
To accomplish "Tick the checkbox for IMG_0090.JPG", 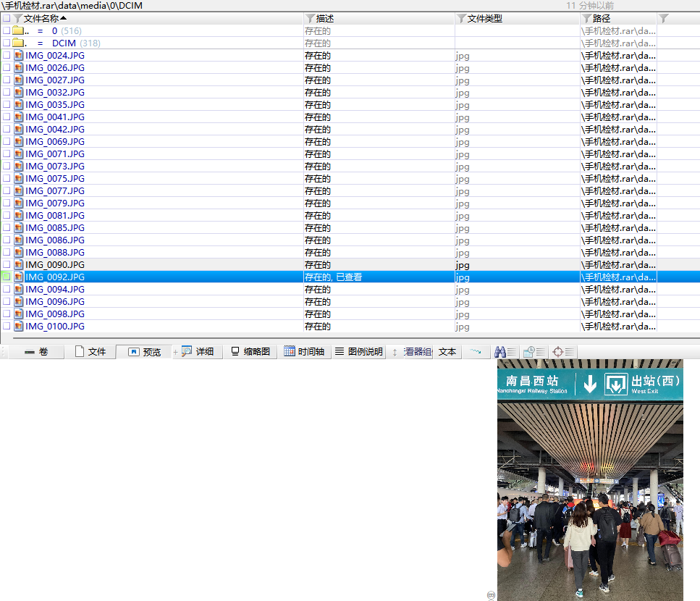I will pyautogui.click(x=7, y=264).
